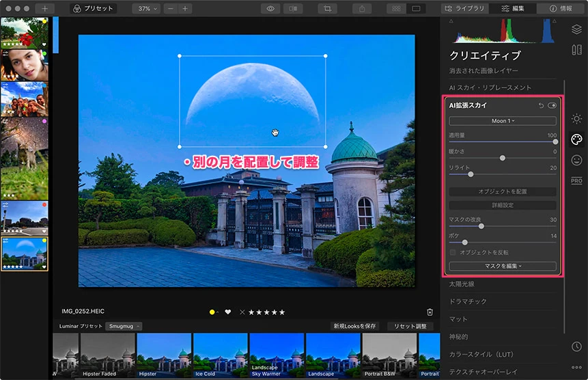Click the plus add-image button
This screenshot has width=588, height=380.
click(x=44, y=8)
